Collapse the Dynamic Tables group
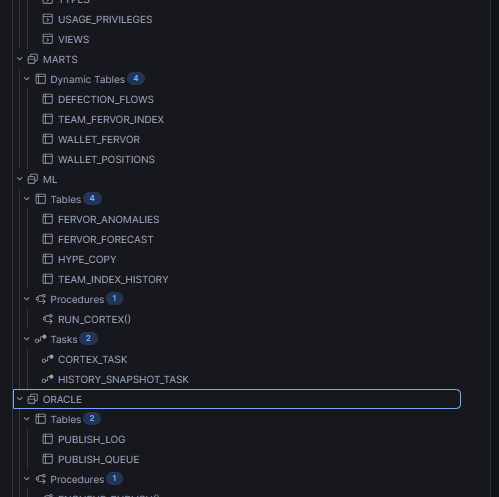Viewport: 499px width, 497px height. click(x=27, y=79)
